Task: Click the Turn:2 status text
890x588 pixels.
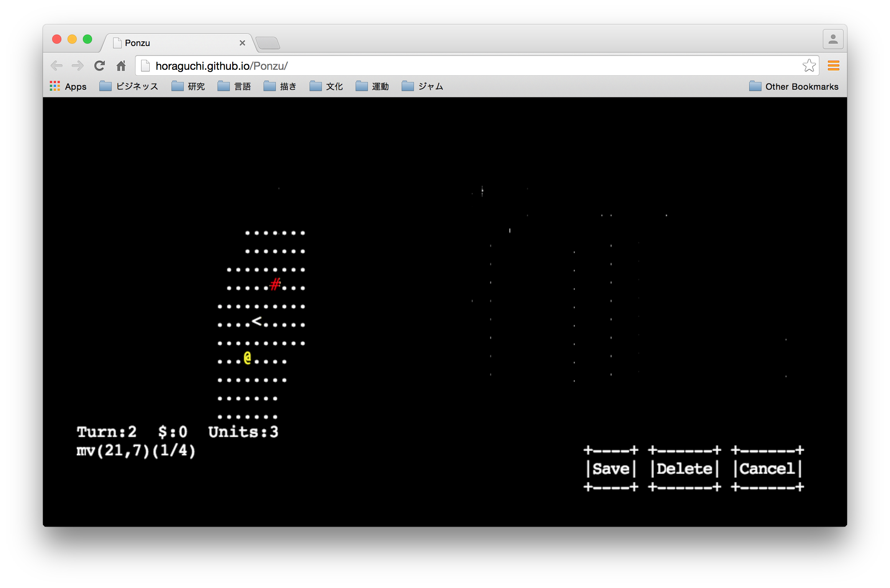Action: pyautogui.click(x=107, y=432)
